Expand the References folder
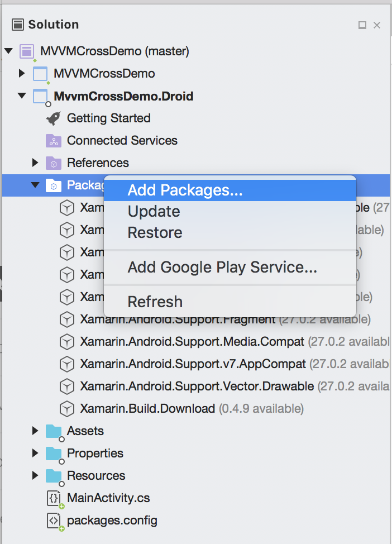The width and height of the screenshot is (392, 544). click(35, 163)
